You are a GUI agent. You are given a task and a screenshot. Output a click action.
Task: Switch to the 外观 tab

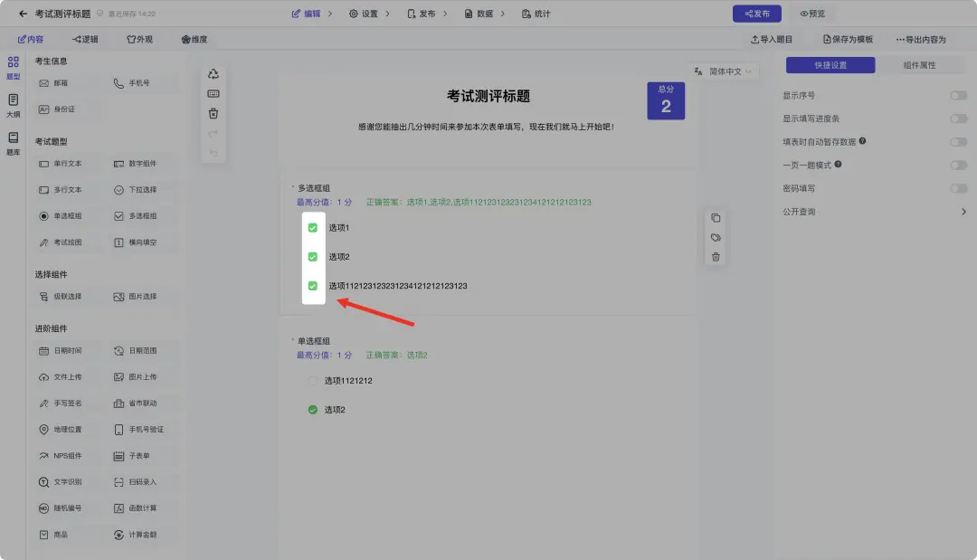pos(139,39)
